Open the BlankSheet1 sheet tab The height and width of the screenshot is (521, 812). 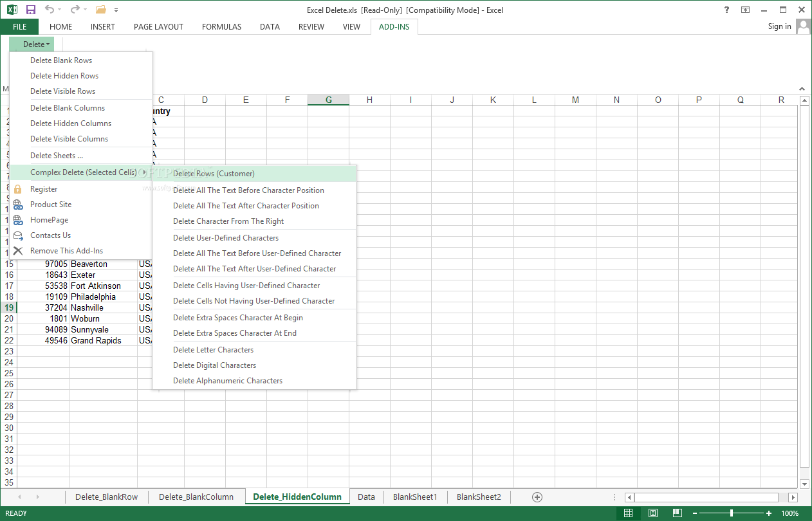(x=415, y=497)
